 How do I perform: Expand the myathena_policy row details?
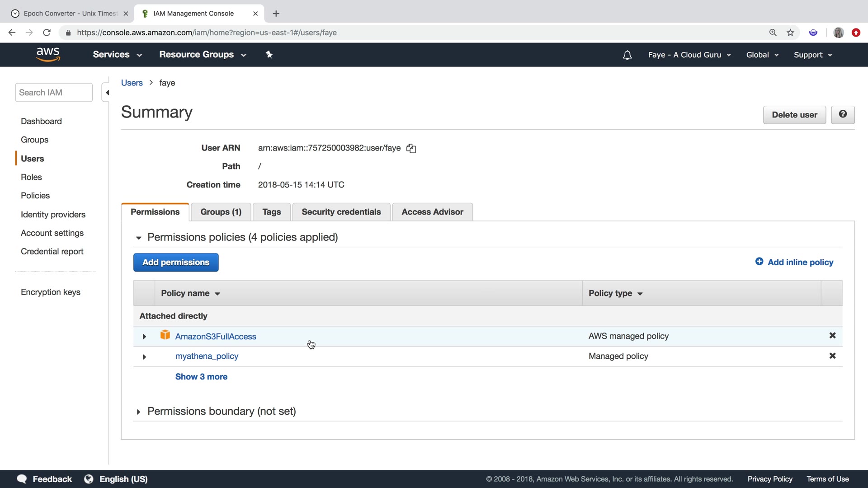[x=144, y=357]
